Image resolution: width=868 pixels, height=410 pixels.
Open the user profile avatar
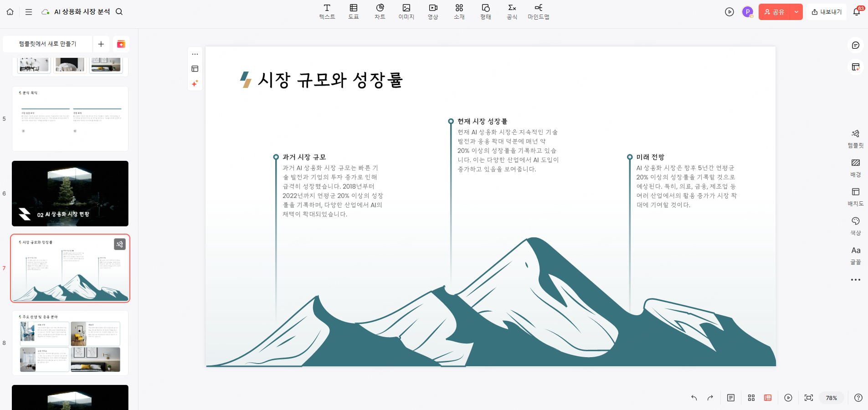pyautogui.click(x=748, y=12)
